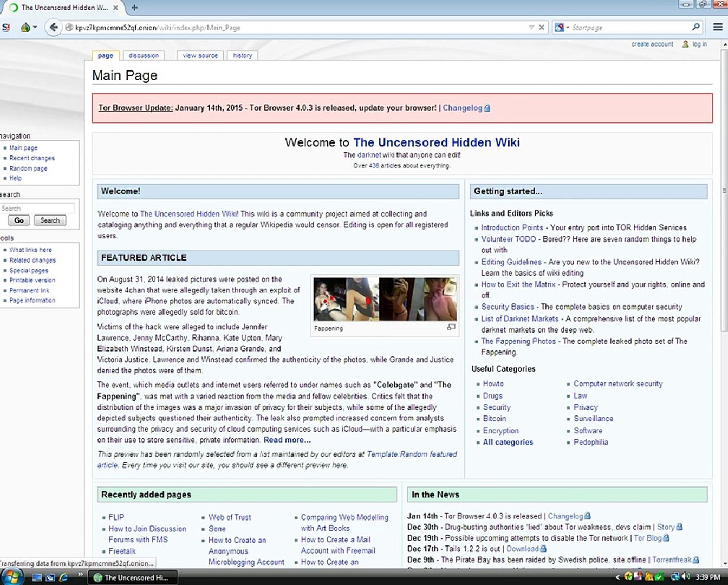The image size is (728, 585).
Task: Open the Howto category
Action: tap(493, 383)
